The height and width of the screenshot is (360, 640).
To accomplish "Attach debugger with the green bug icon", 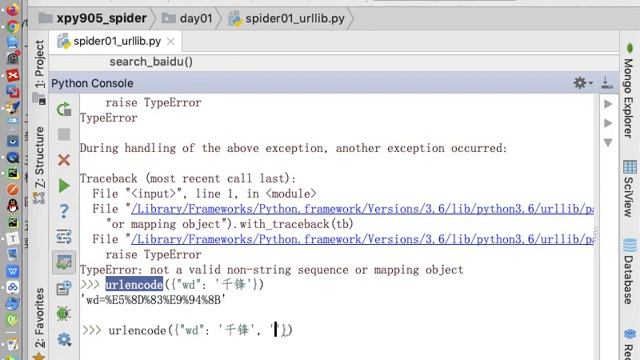I will tap(64, 313).
